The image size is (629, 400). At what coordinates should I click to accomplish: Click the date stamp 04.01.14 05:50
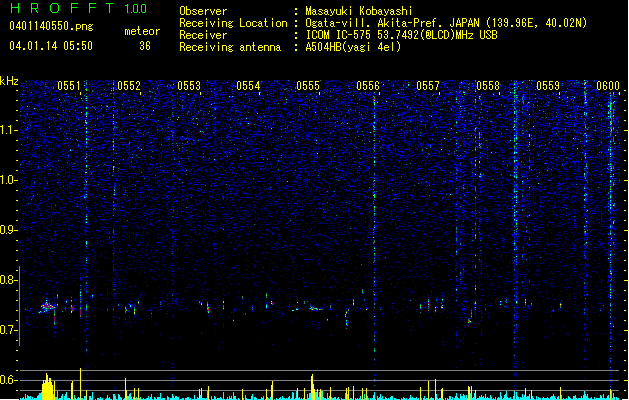(51, 46)
